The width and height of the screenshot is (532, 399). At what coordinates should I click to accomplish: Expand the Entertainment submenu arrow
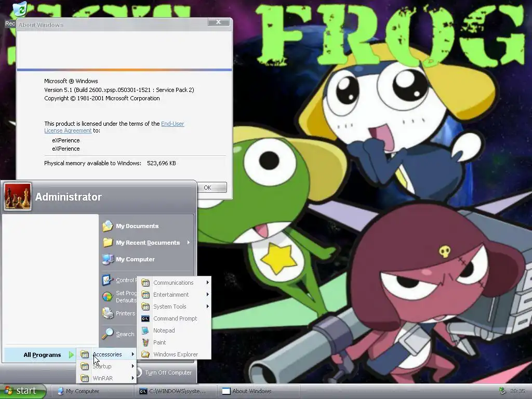[x=207, y=294]
